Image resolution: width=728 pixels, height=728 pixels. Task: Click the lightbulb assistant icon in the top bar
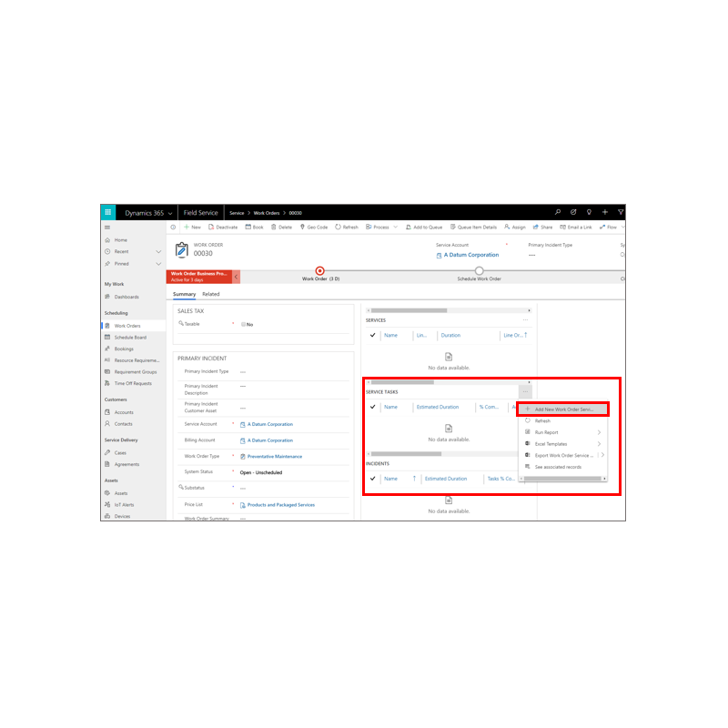[x=589, y=212]
